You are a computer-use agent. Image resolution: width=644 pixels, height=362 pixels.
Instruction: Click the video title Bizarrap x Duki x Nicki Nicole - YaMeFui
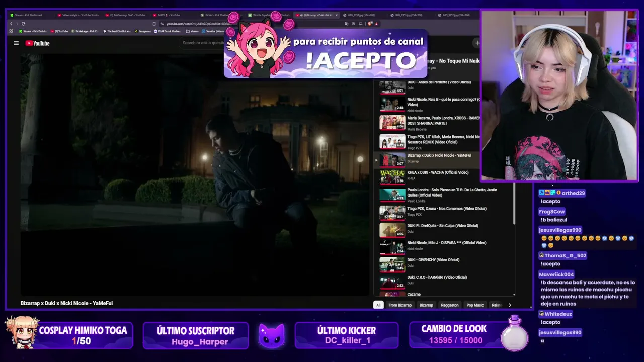pyautogui.click(x=66, y=303)
